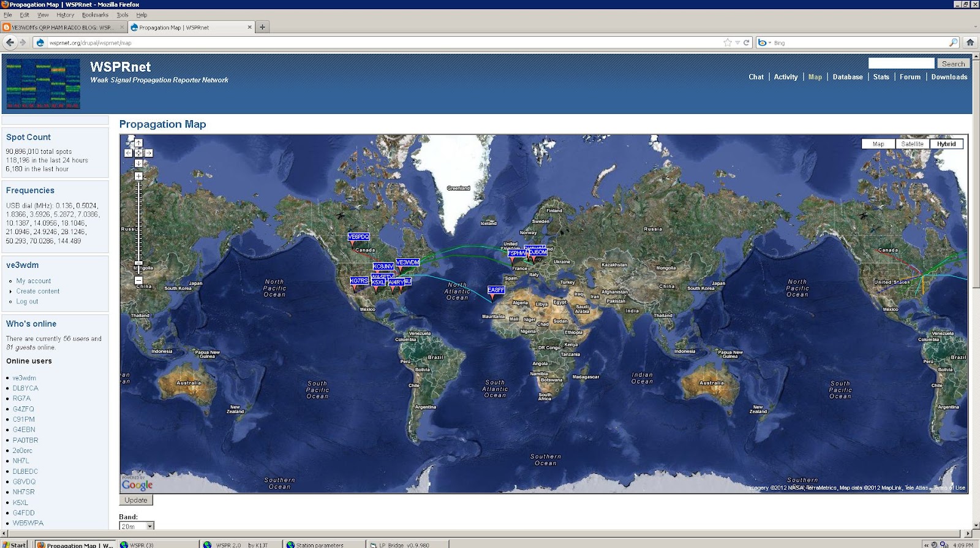980x548 pixels.
Task: Click the DJ6OM station marker
Action: coord(538,252)
